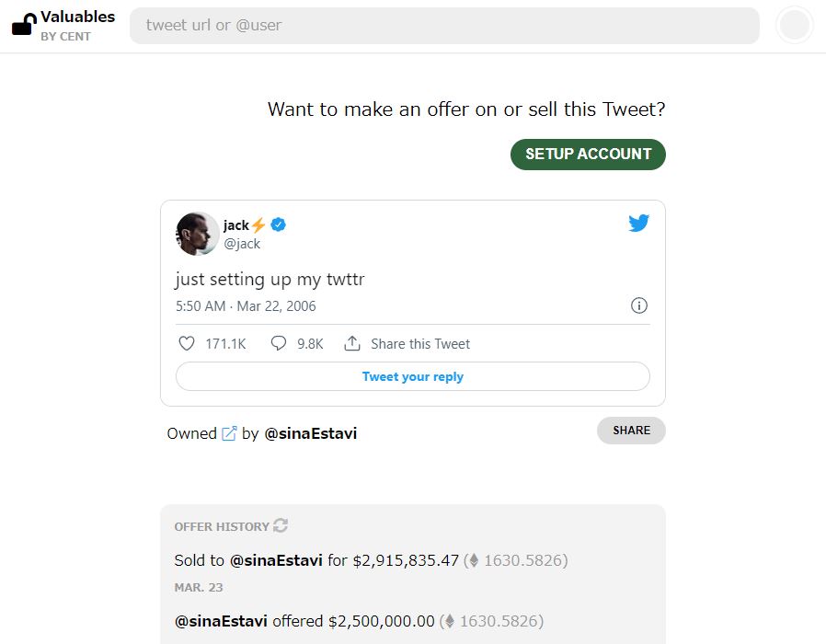
Task: Open the external link icon beside Owned
Action: [x=229, y=433]
